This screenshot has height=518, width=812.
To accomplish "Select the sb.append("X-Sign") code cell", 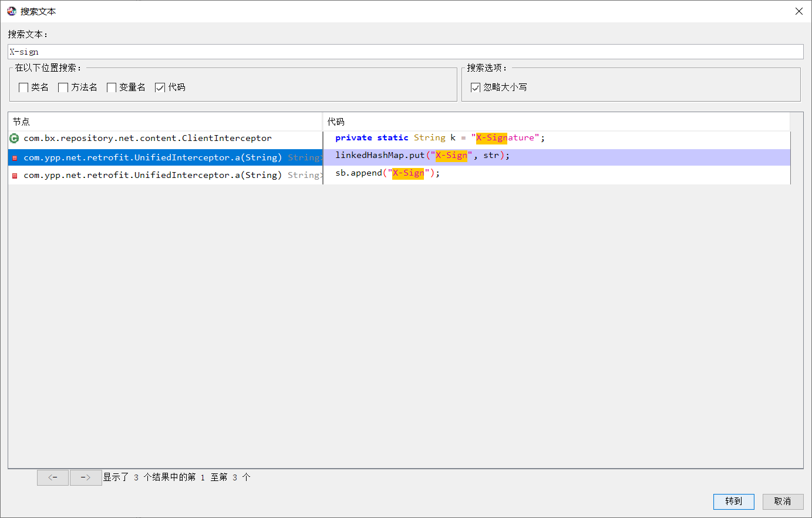I will coord(387,173).
